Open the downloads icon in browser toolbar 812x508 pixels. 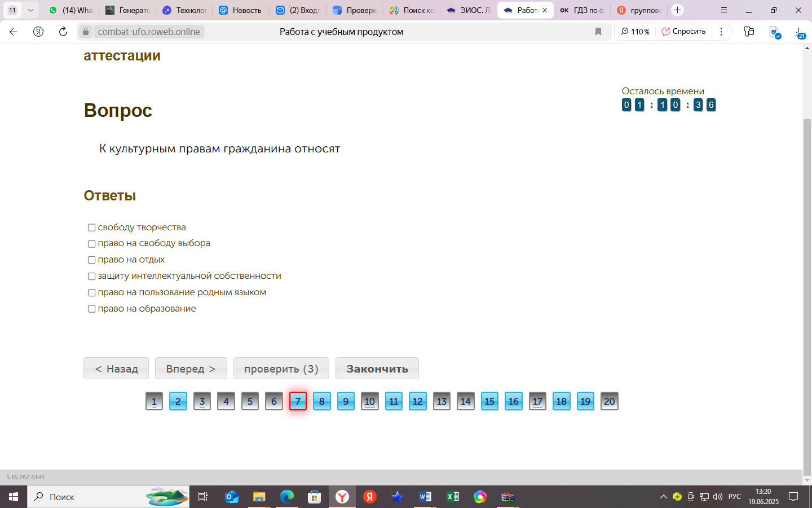pos(800,32)
